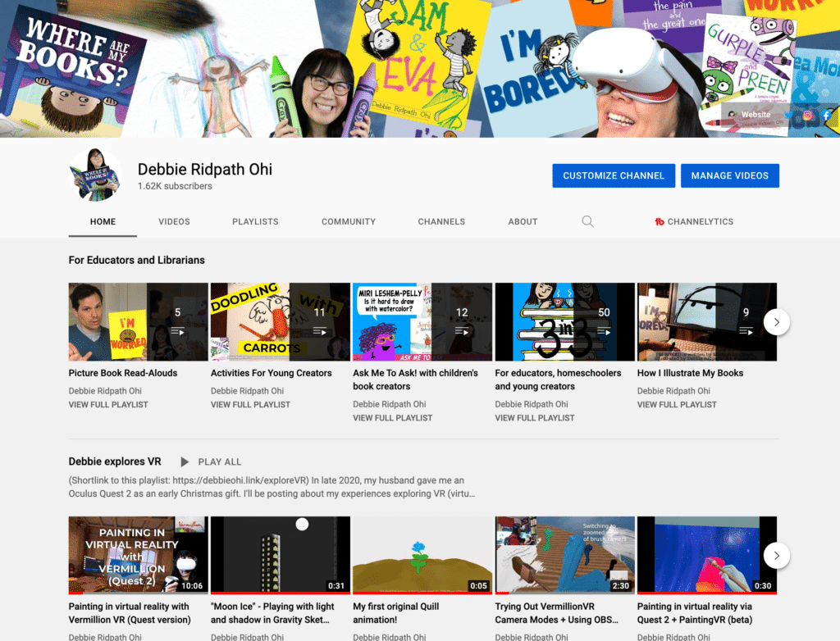Click the 1.62K subscribers count
The width and height of the screenshot is (840, 641).
(175, 186)
